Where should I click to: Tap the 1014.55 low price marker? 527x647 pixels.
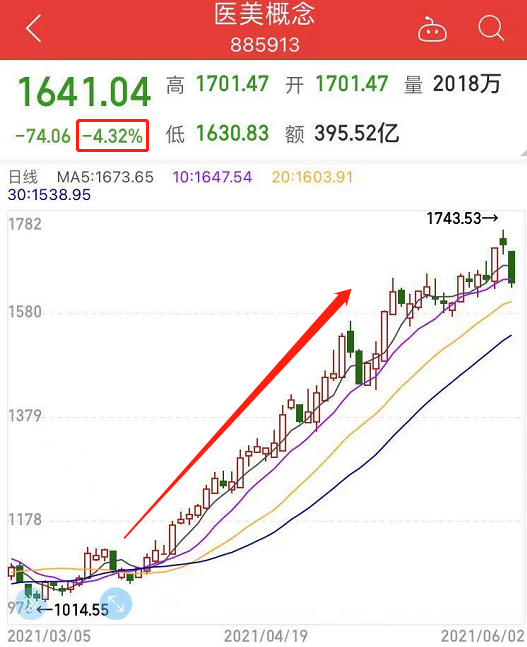[73, 610]
